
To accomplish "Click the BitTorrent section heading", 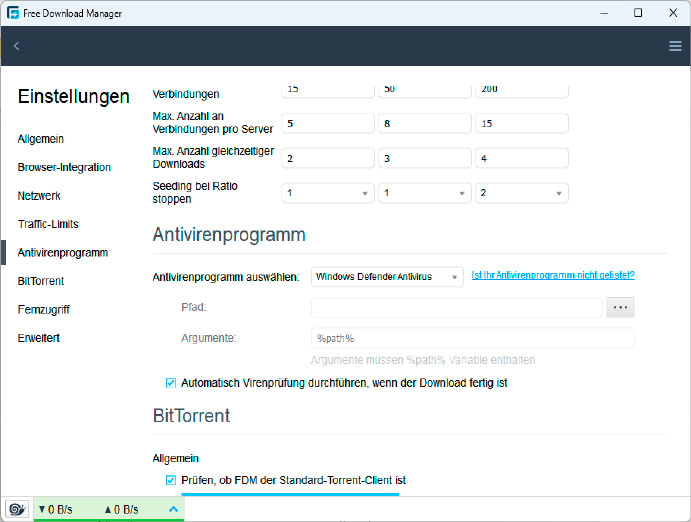I will click(x=191, y=415).
